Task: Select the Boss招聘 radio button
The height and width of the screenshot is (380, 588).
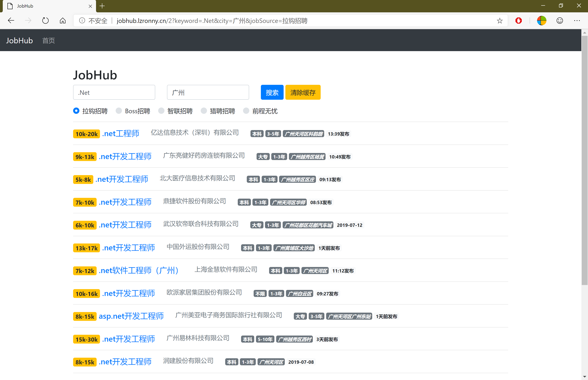Action: coord(119,111)
